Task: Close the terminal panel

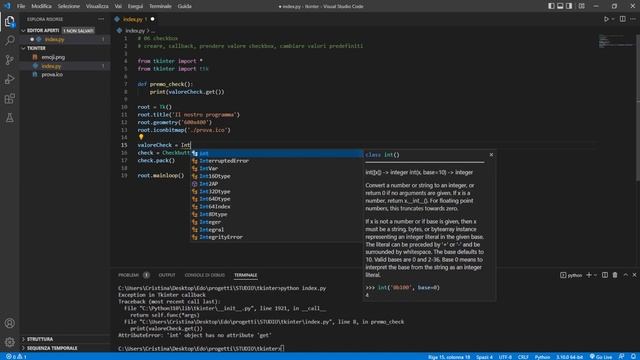Action: point(634,275)
